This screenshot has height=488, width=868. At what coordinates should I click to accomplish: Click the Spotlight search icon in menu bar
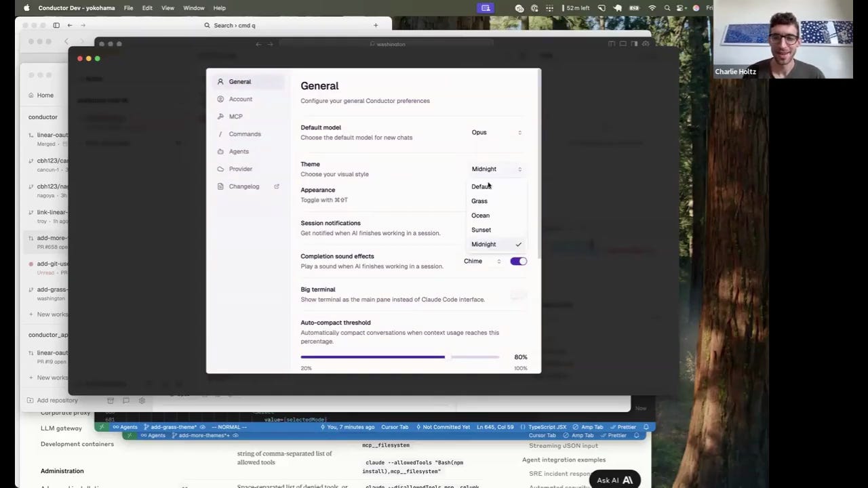point(668,7)
